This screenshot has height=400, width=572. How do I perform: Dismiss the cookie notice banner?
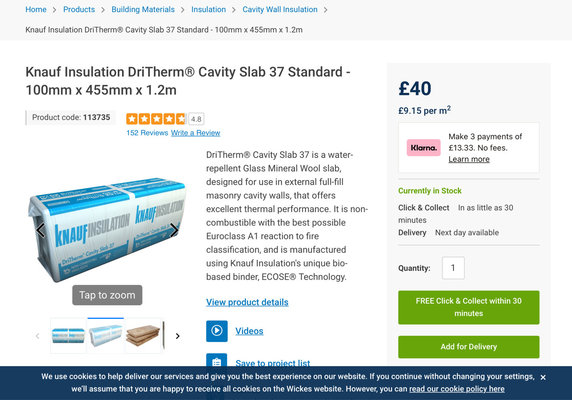point(543,377)
